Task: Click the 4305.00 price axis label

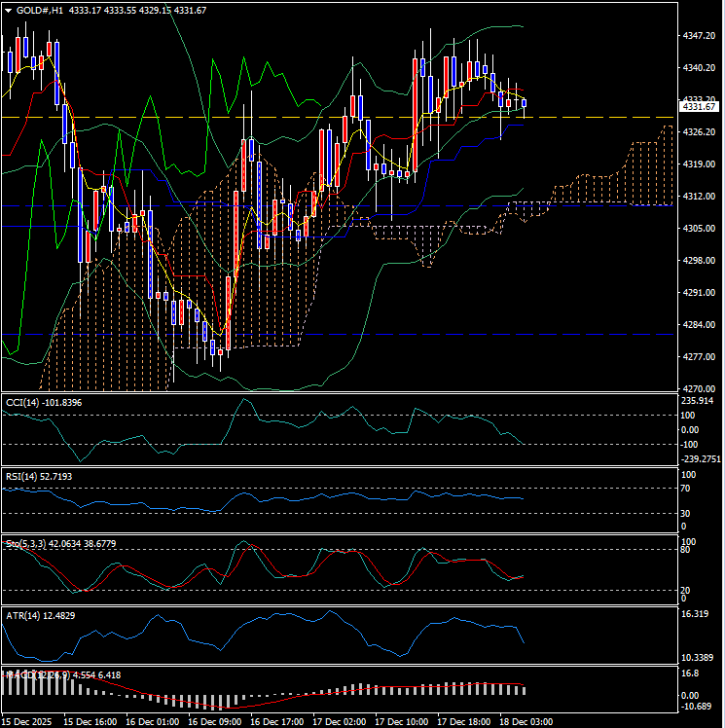Action: [x=699, y=229]
